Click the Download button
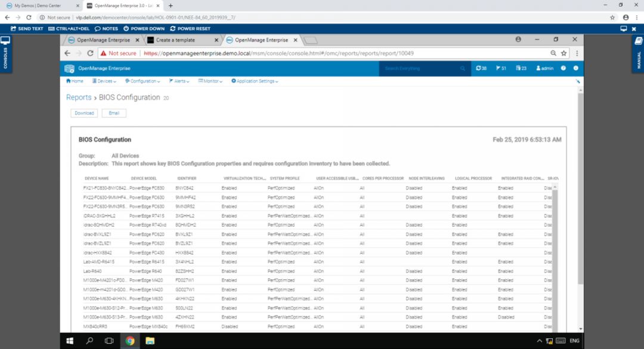 [x=84, y=113]
